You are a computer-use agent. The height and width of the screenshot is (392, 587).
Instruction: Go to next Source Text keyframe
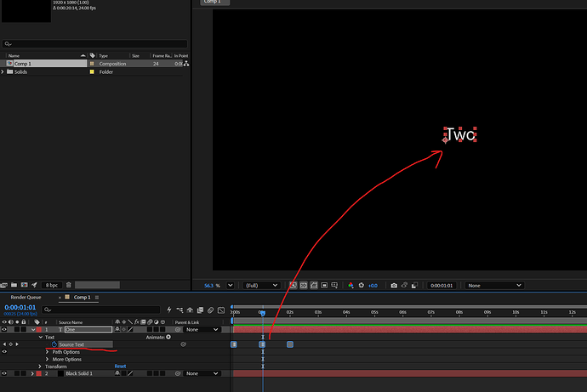(x=17, y=344)
